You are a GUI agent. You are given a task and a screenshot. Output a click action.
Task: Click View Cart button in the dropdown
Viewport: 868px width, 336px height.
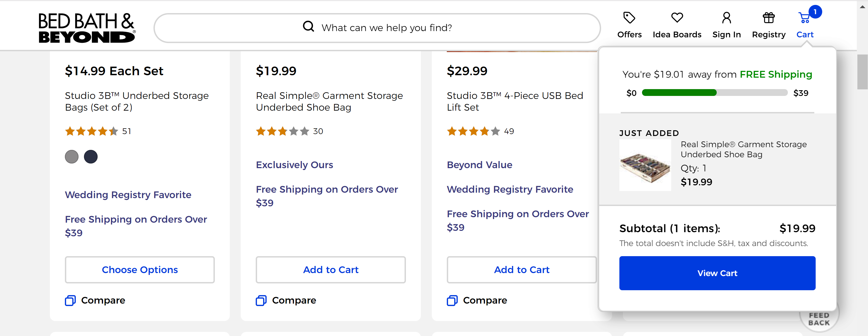pyautogui.click(x=718, y=273)
